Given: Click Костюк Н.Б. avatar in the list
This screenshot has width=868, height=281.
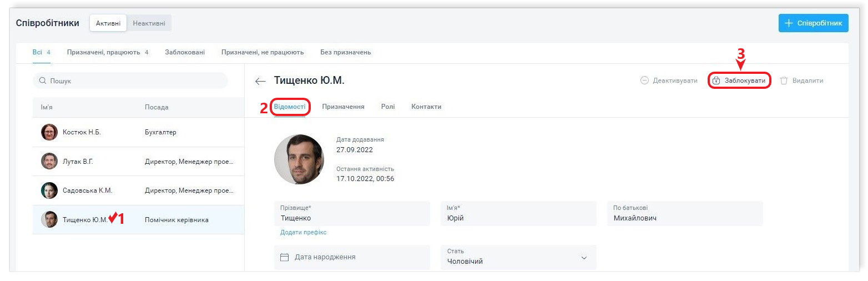Looking at the screenshot, I should tap(49, 132).
